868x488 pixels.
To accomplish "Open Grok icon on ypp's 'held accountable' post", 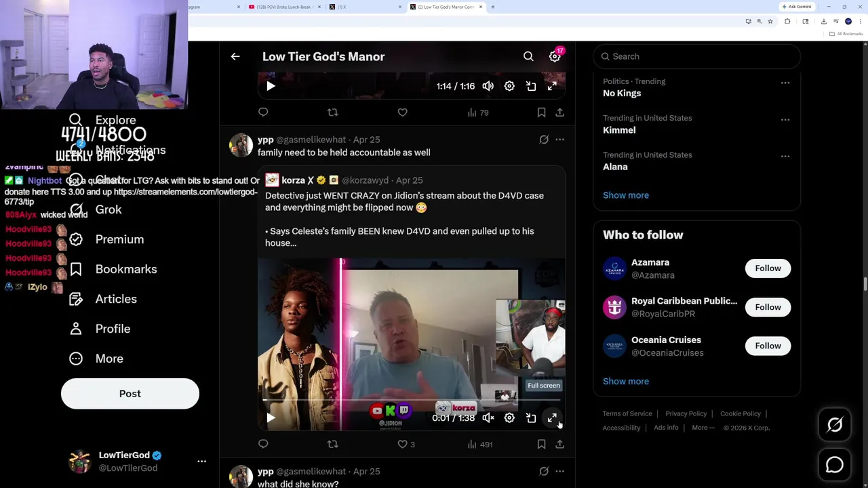I will pos(544,140).
